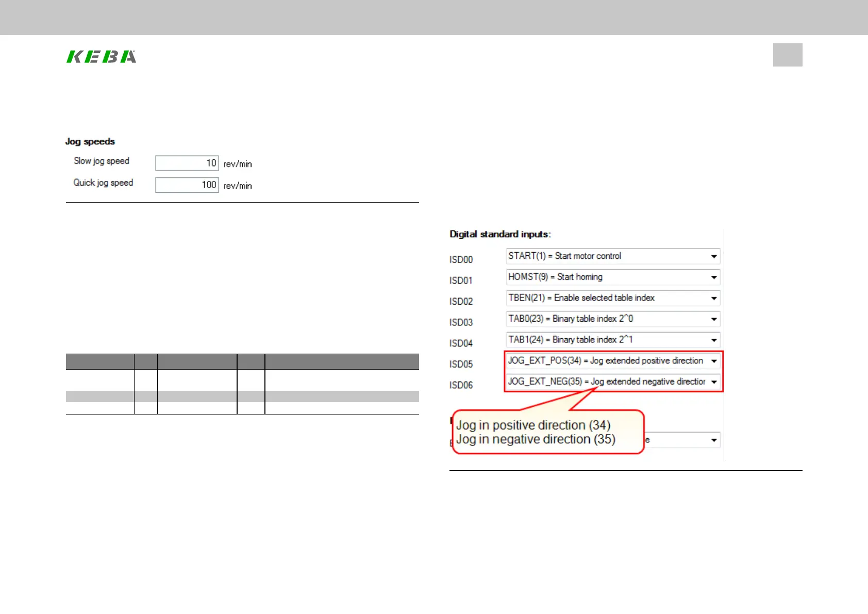The image size is (868, 614).
Task: Click the 'Quick jog speed' label
Action: pyautogui.click(x=103, y=182)
